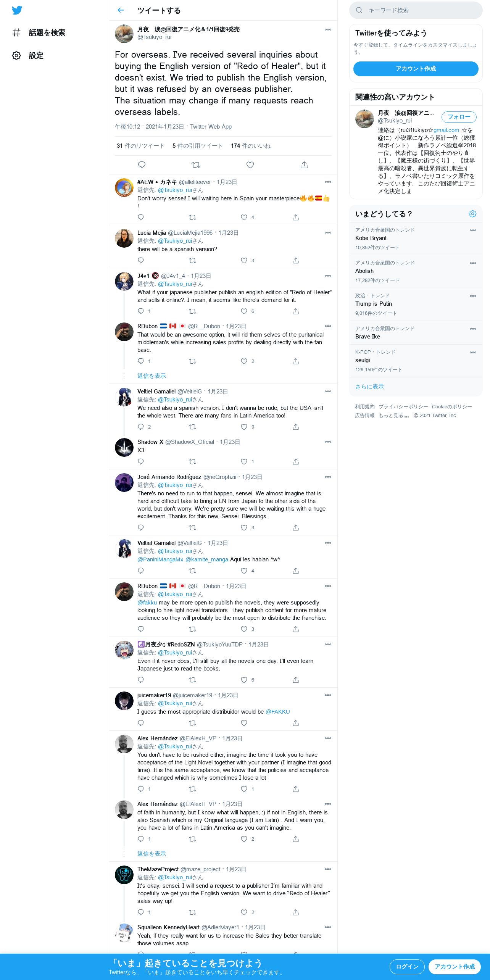The image size is (490, 980).
Task: Like Lucia Mejia's spanish version reply
Action: 244,260
